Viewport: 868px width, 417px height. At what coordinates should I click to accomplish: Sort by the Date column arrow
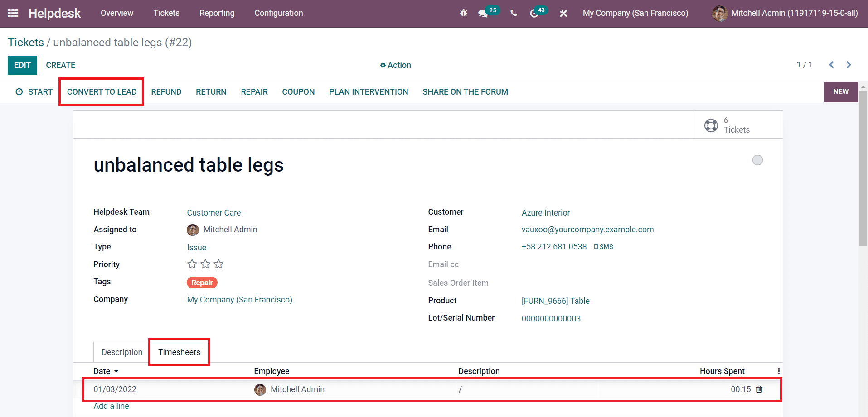tap(116, 371)
